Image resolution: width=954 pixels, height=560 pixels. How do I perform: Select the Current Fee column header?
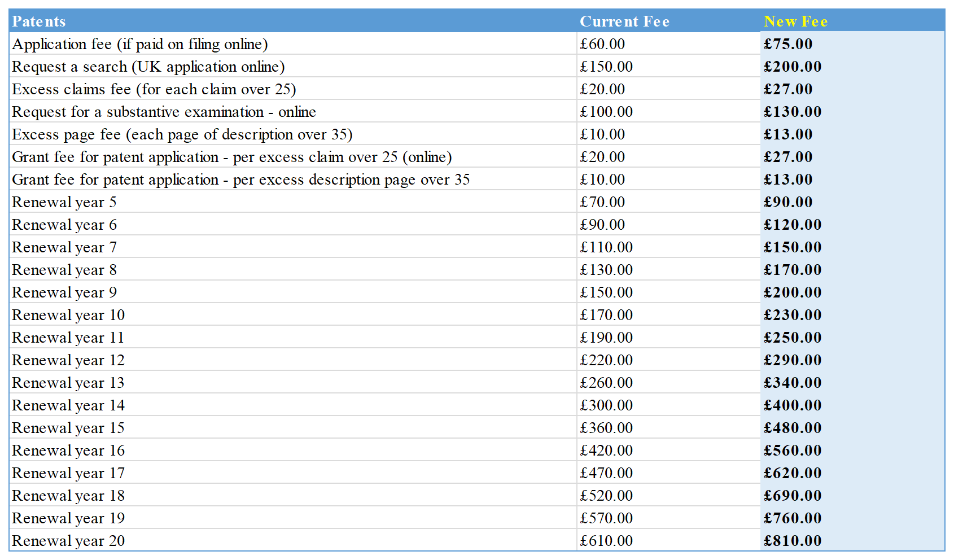pos(624,21)
